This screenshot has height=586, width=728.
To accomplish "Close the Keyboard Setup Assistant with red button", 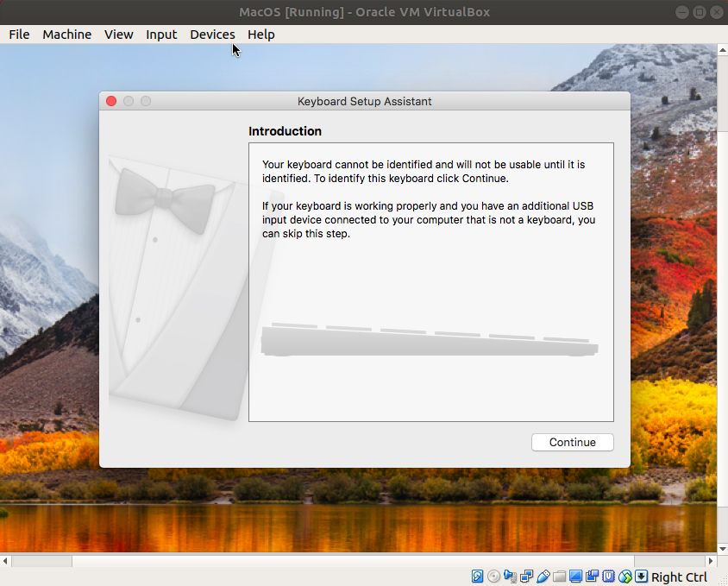I will 111,101.
